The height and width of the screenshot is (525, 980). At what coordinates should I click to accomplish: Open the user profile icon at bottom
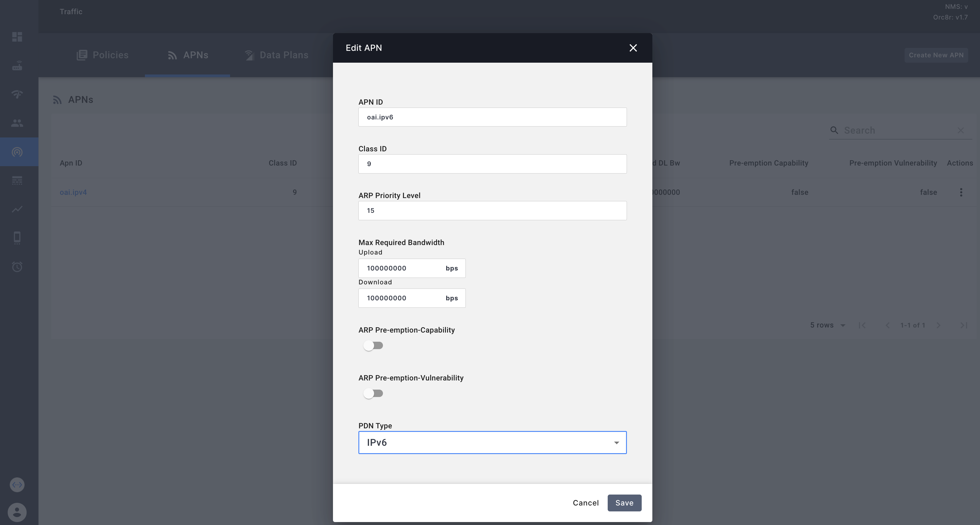(17, 512)
